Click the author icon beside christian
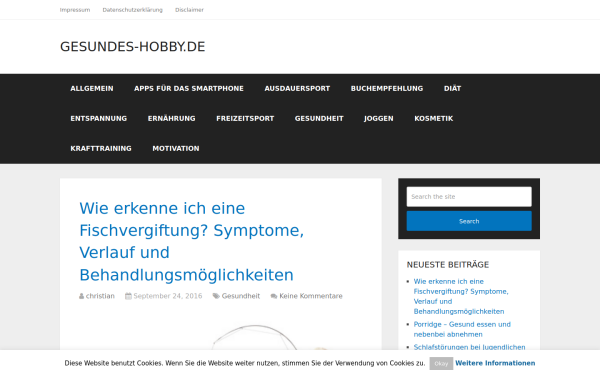Image resolution: width=600 pixels, height=375 pixels. [x=82, y=296]
